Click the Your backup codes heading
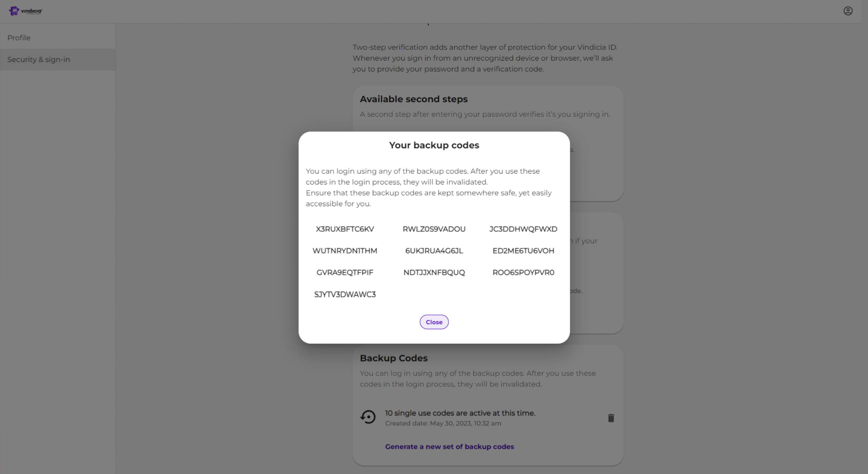 pyautogui.click(x=434, y=145)
